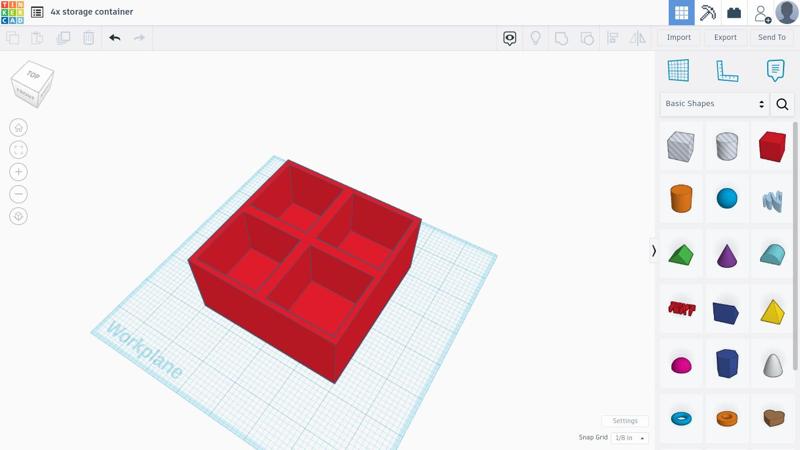Pick the dark blue Polygon shape
This screenshot has width=800, height=450.
coord(727,363)
